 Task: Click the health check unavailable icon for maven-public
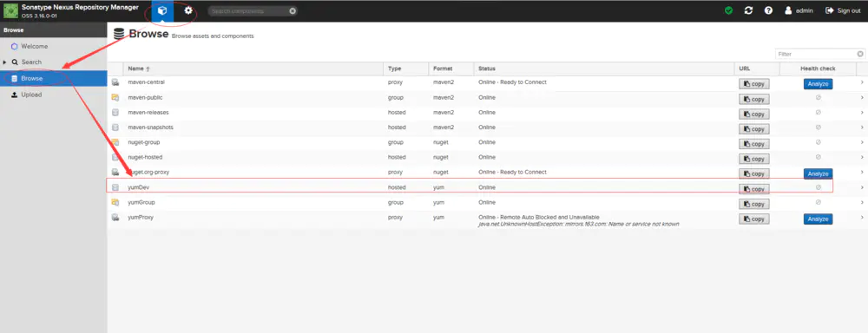[818, 97]
